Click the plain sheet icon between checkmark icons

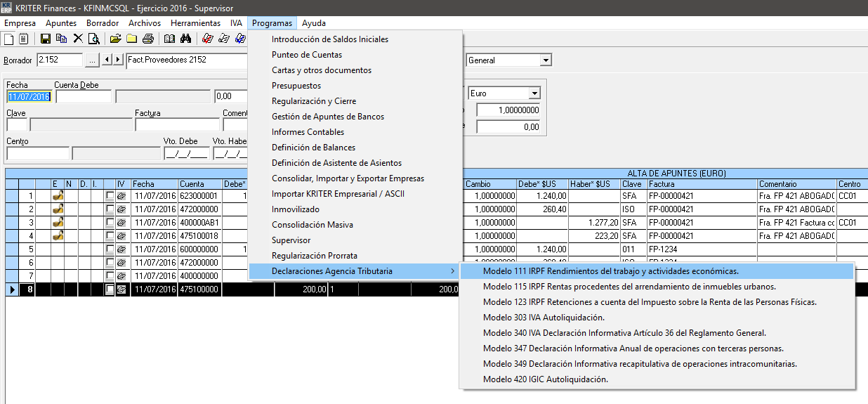pyautogui.click(x=224, y=39)
